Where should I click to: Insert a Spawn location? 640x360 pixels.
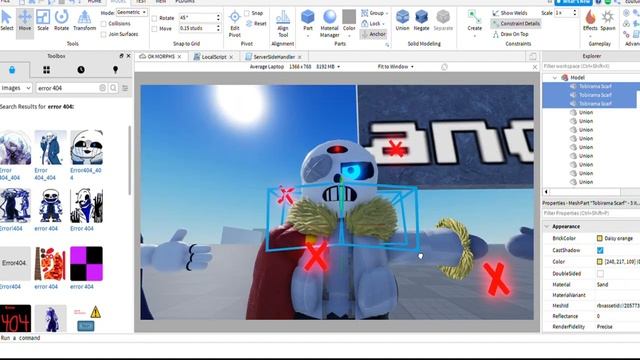pyautogui.click(x=608, y=21)
